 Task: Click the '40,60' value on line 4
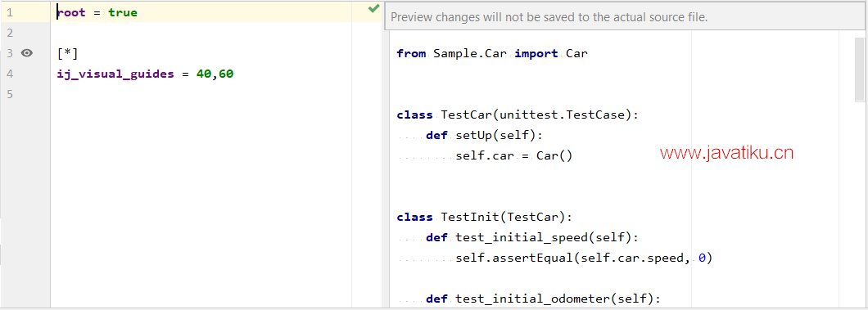pyautogui.click(x=215, y=74)
